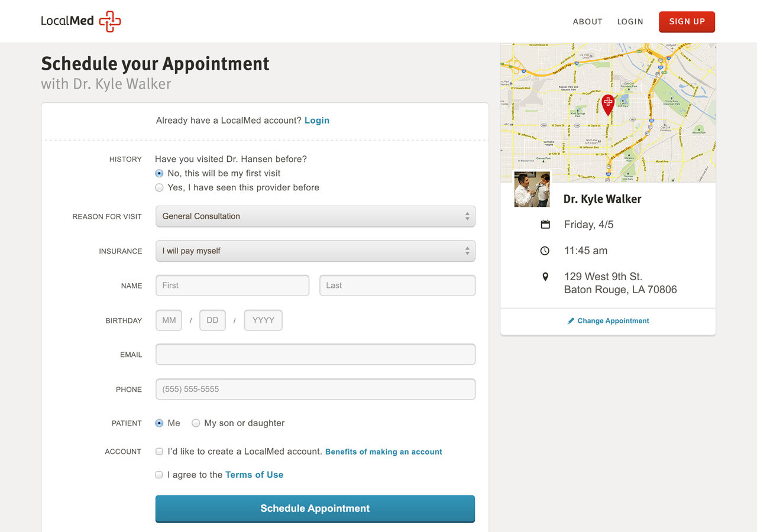The width and height of the screenshot is (757, 532).
Task: Click the YYYY birthday field
Action: click(263, 320)
